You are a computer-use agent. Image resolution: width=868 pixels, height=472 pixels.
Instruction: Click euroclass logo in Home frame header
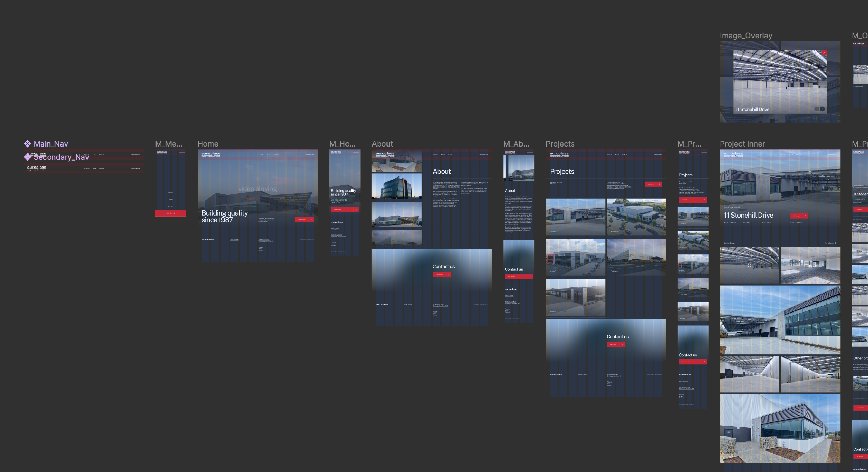click(211, 154)
